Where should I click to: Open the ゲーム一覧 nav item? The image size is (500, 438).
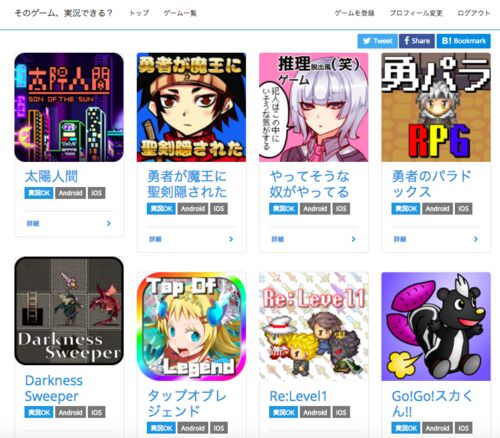(x=180, y=13)
